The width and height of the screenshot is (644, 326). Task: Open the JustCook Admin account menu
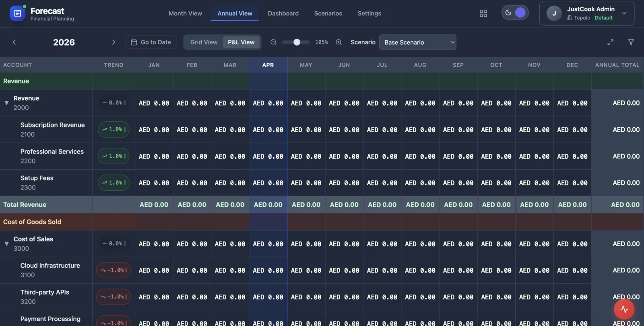[x=586, y=13]
